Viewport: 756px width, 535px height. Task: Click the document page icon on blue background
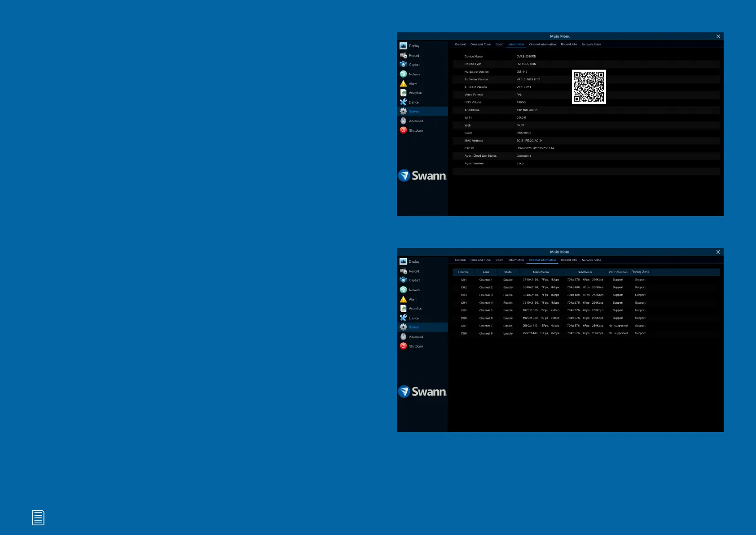point(38,518)
